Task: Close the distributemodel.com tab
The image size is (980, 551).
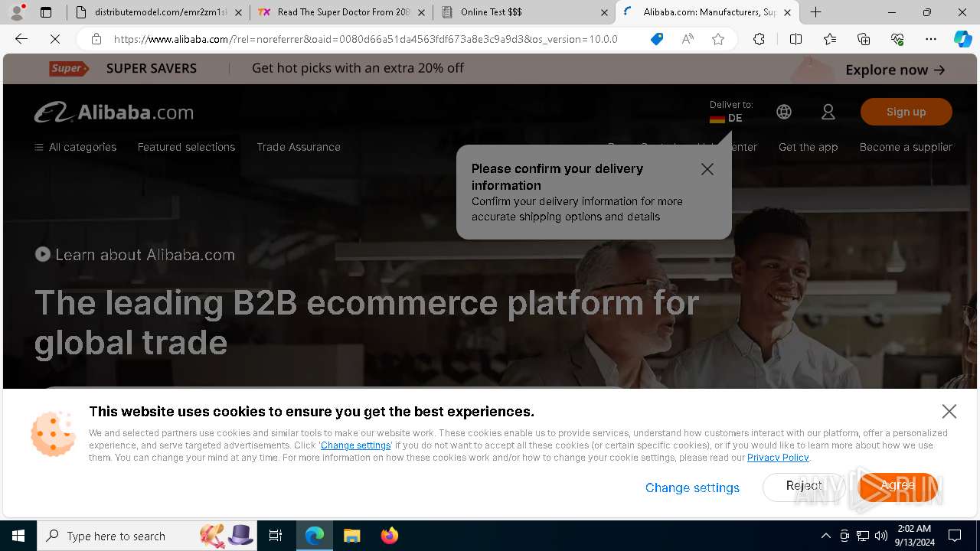Action: (x=238, y=12)
